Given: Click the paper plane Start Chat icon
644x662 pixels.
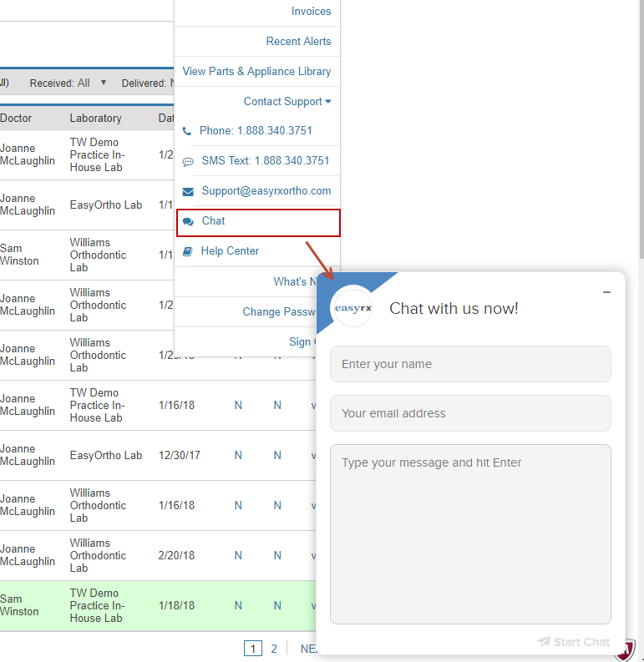Looking at the screenshot, I should pos(544,641).
